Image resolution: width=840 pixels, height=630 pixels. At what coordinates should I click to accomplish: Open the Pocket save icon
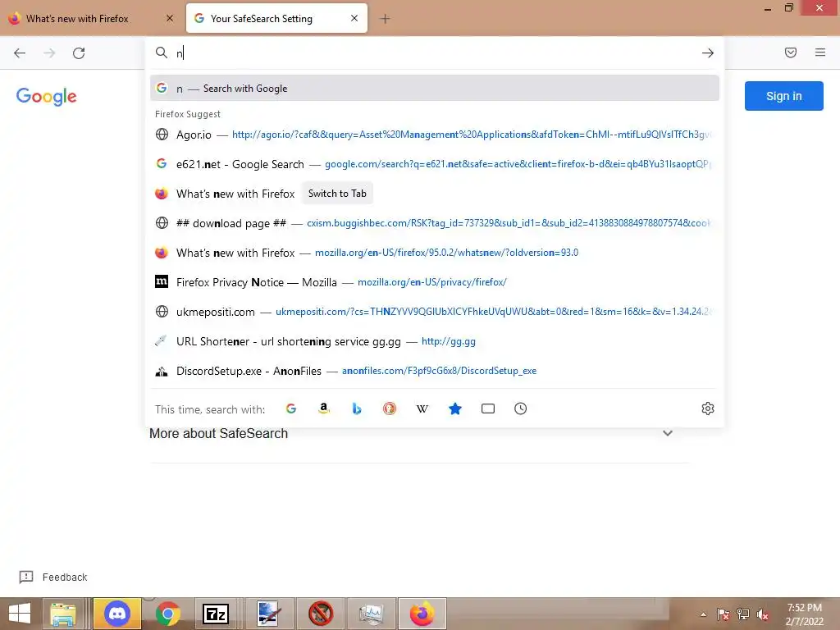[791, 52]
